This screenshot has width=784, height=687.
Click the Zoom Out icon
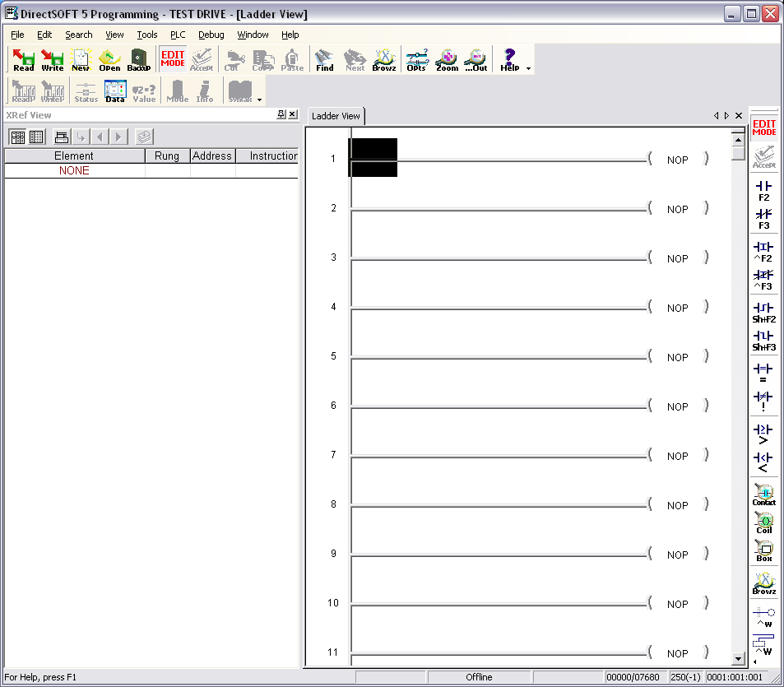[x=476, y=60]
